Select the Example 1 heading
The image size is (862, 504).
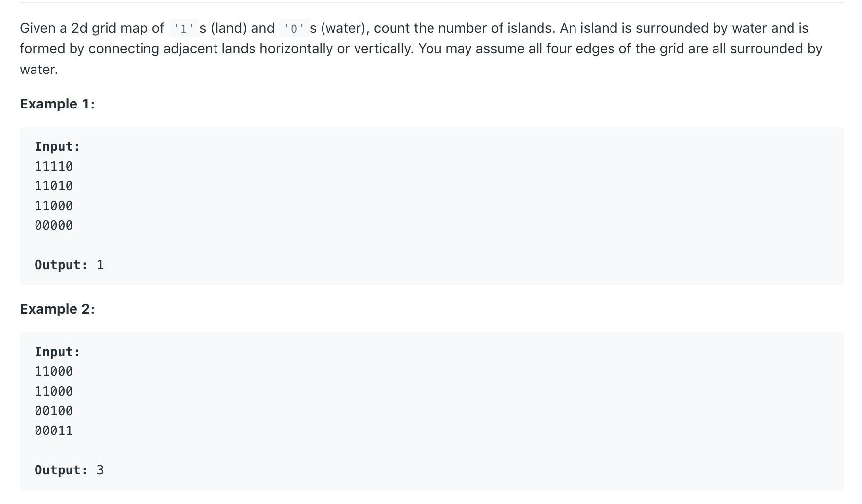[x=57, y=104]
